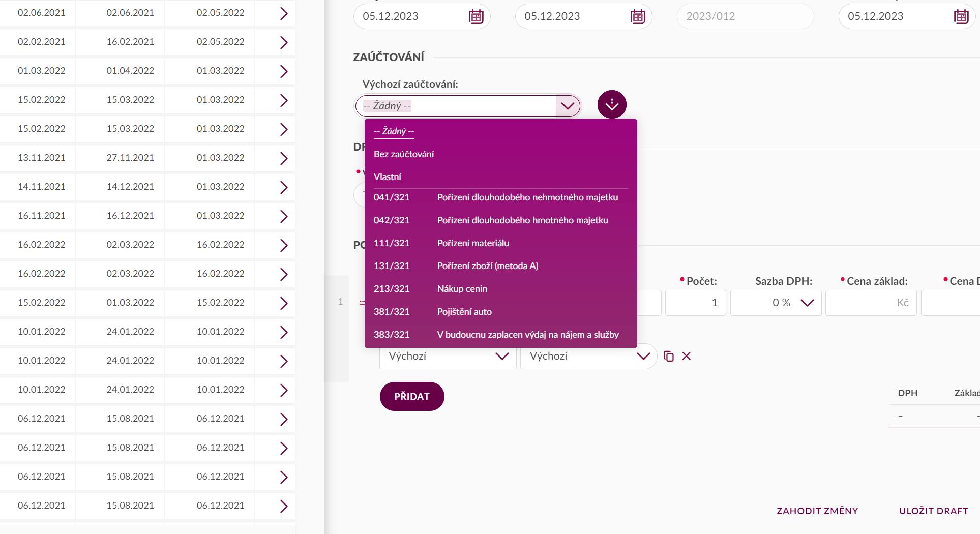The height and width of the screenshot is (534, 980).
Task: Click the Počet input field with value 1
Action: (x=696, y=303)
